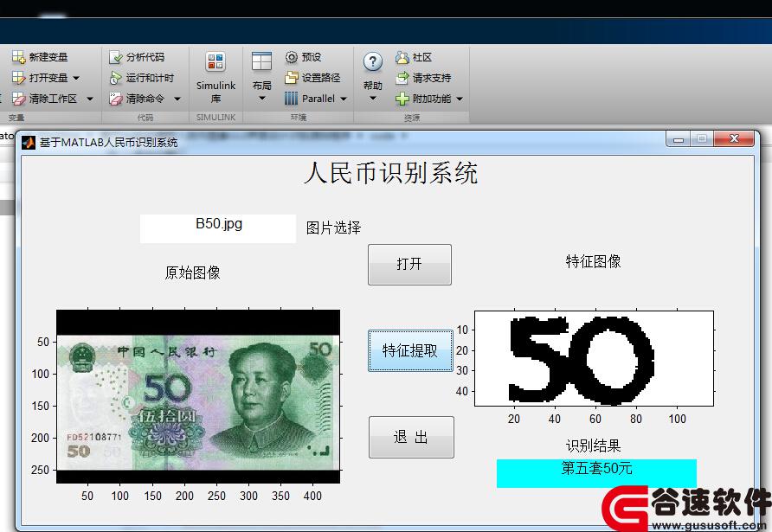Screen dimensions: 772x532
Task: Click the 特征提取 (Feature Extraction) button
Action: (410, 350)
